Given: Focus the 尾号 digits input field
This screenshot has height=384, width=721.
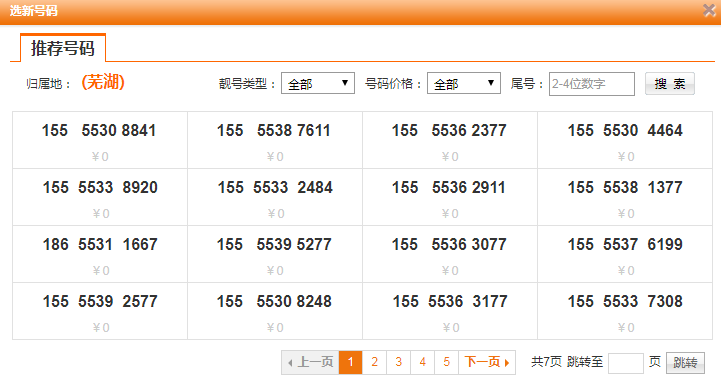Looking at the screenshot, I should tap(591, 84).
